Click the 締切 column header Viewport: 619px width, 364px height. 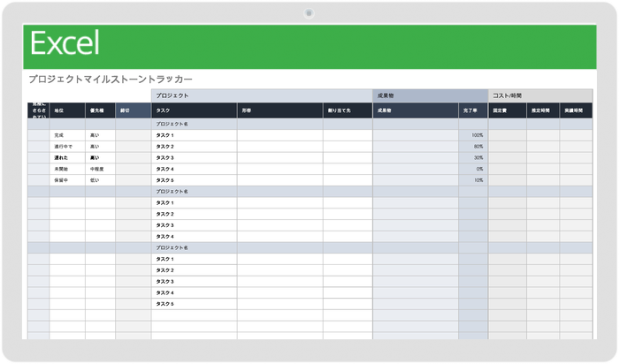pyautogui.click(x=133, y=110)
